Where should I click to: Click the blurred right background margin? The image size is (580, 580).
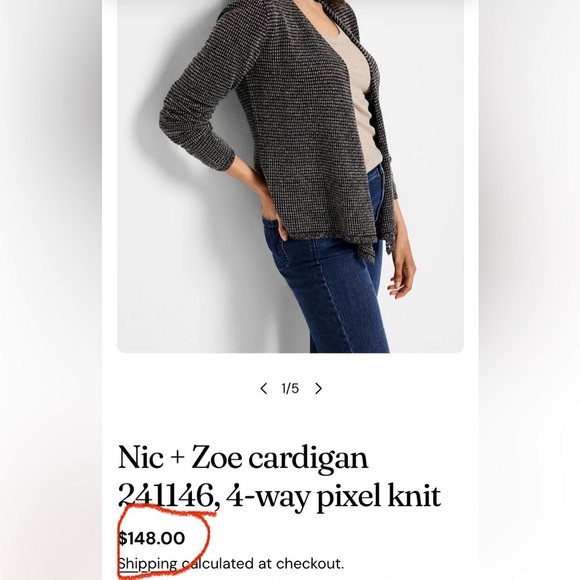(529, 290)
